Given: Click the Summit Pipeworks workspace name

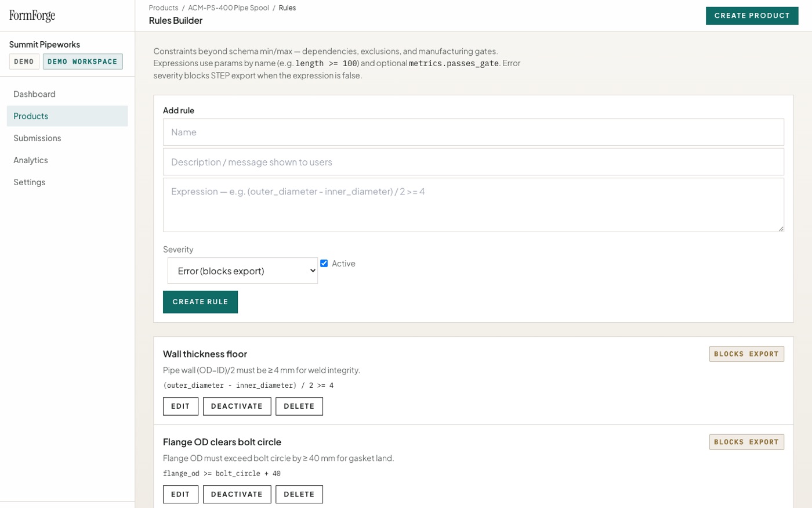Looking at the screenshot, I should coord(45,45).
